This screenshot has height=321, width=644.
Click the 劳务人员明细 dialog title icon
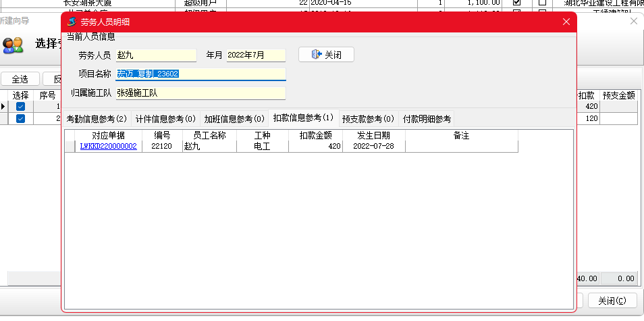coord(72,22)
